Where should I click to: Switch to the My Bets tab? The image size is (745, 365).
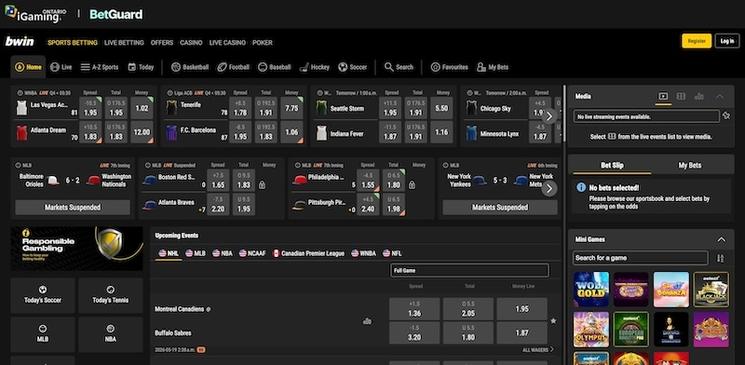tap(689, 165)
